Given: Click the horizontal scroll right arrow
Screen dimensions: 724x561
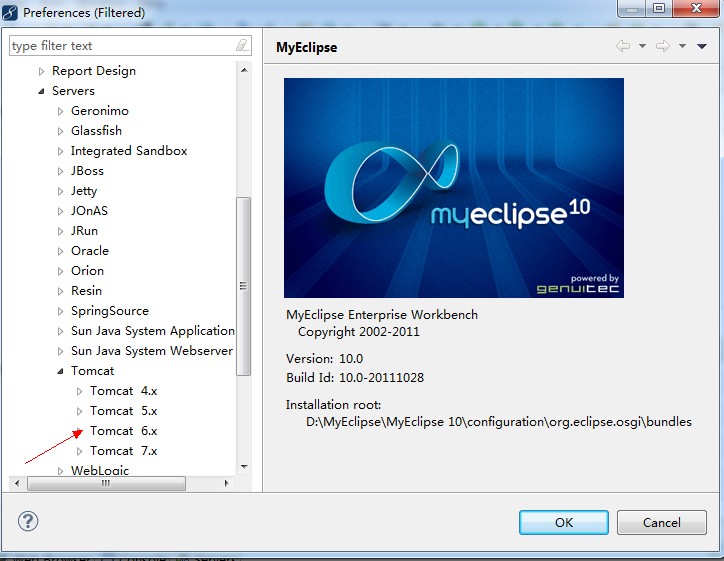Looking at the screenshot, I should [x=226, y=483].
